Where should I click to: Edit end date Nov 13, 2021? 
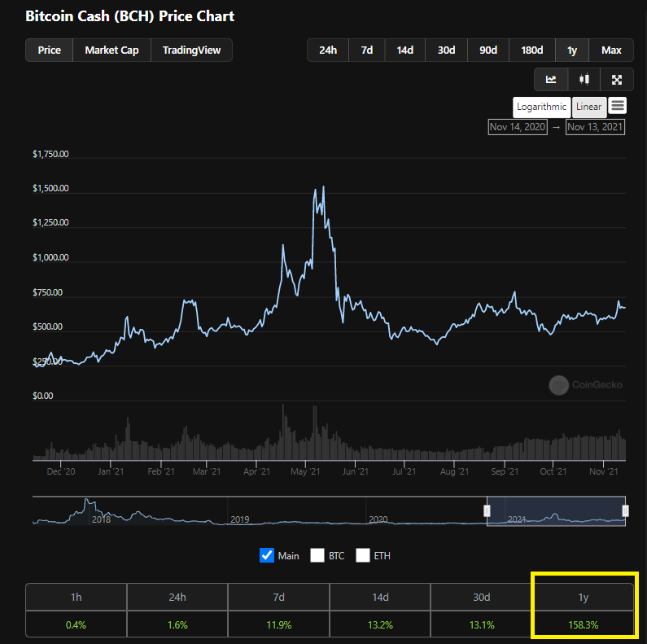coord(595,127)
